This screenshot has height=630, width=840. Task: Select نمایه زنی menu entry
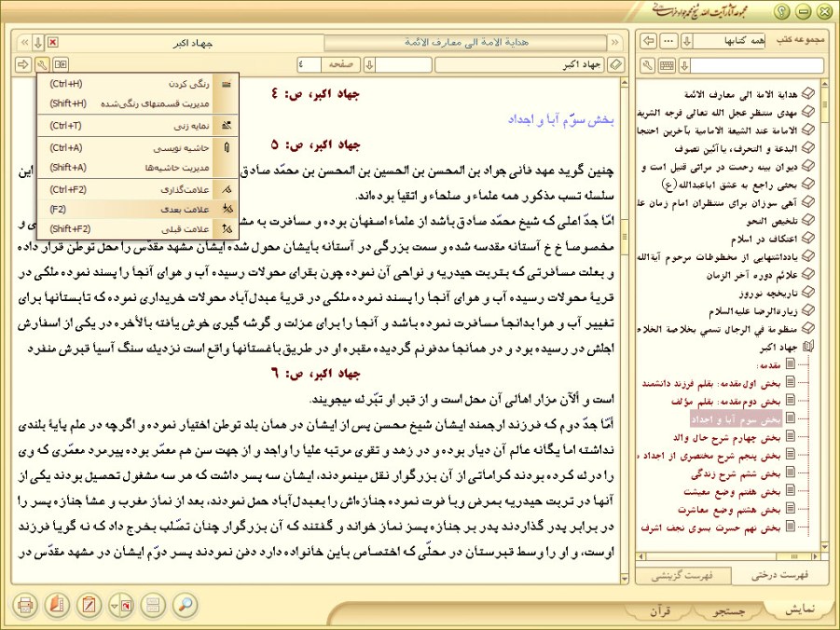tap(138, 126)
